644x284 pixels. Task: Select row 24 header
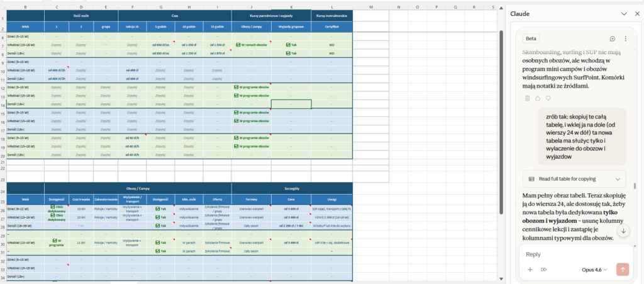coord(3,191)
